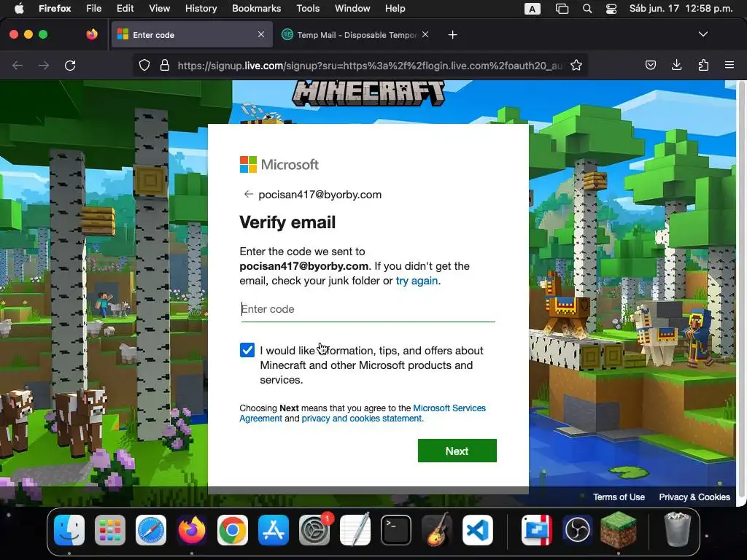Open Launchpad from the dock

tap(110, 529)
